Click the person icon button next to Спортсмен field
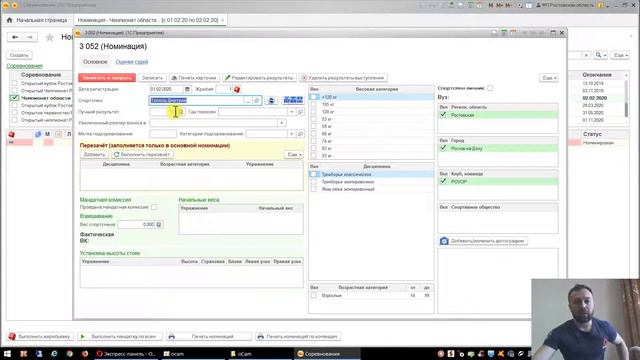640x360 pixels. click(x=271, y=100)
